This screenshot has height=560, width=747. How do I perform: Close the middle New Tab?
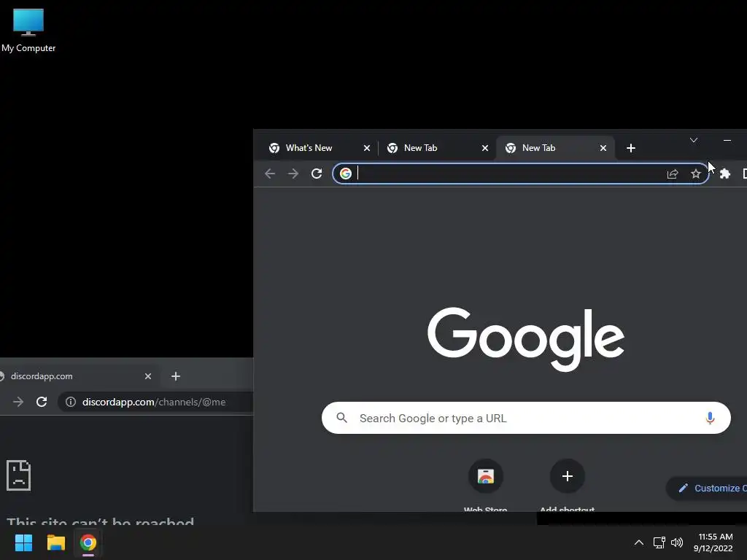pyautogui.click(x=485, y=148)
